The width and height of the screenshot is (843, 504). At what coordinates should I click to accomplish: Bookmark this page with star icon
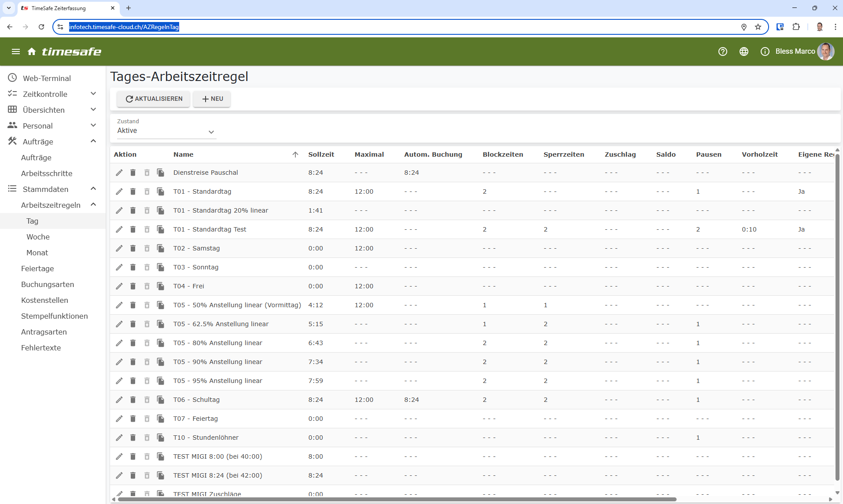pyautogui.click(x=758, y=27)
